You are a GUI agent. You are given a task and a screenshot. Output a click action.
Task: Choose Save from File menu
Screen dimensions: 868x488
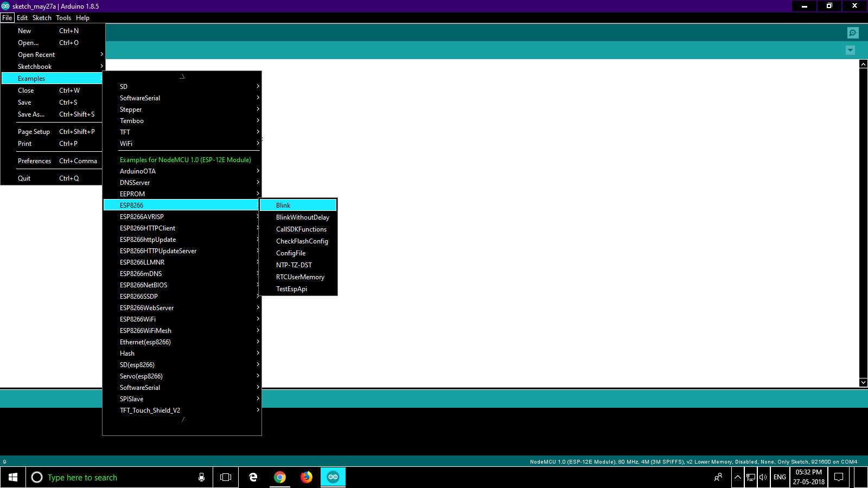pos(52,102)
